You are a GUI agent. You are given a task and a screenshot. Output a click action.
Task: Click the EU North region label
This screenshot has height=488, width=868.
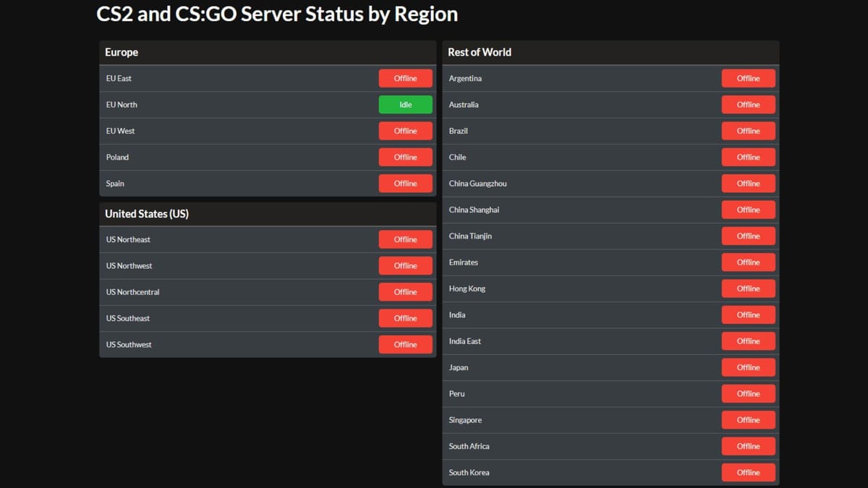pyautogui.click(x=122, y=105)
